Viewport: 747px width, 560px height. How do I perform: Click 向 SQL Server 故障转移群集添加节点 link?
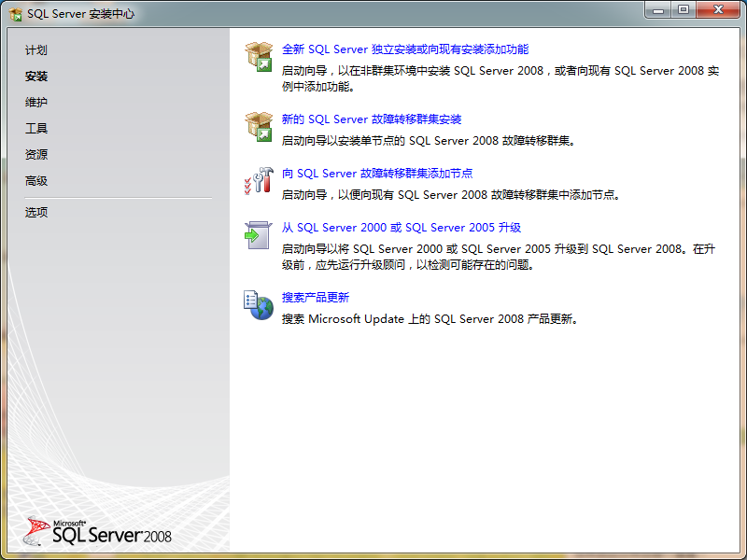pos(377,174)
